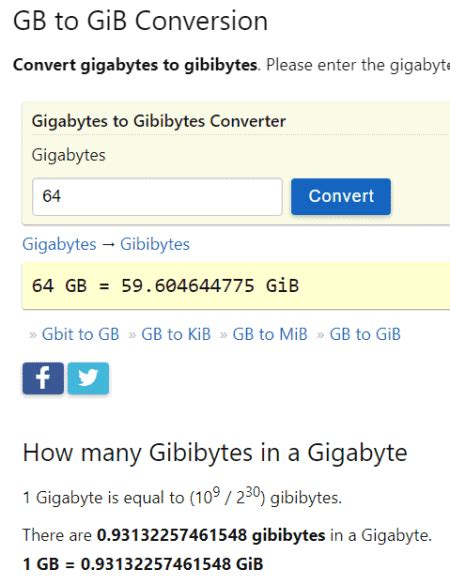Go to the GB to MiB converter
The width and height of the screenshot is (450, 585).
click(x=270, y=334)
